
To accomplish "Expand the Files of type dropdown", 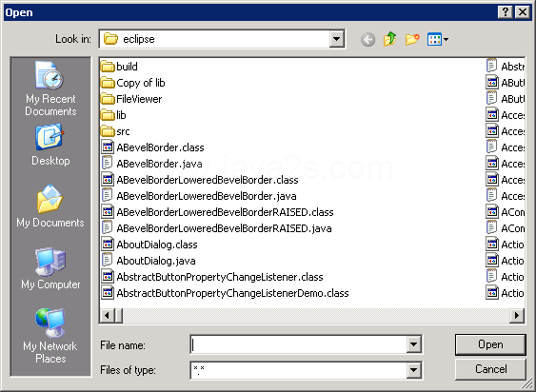I will 413,370.
